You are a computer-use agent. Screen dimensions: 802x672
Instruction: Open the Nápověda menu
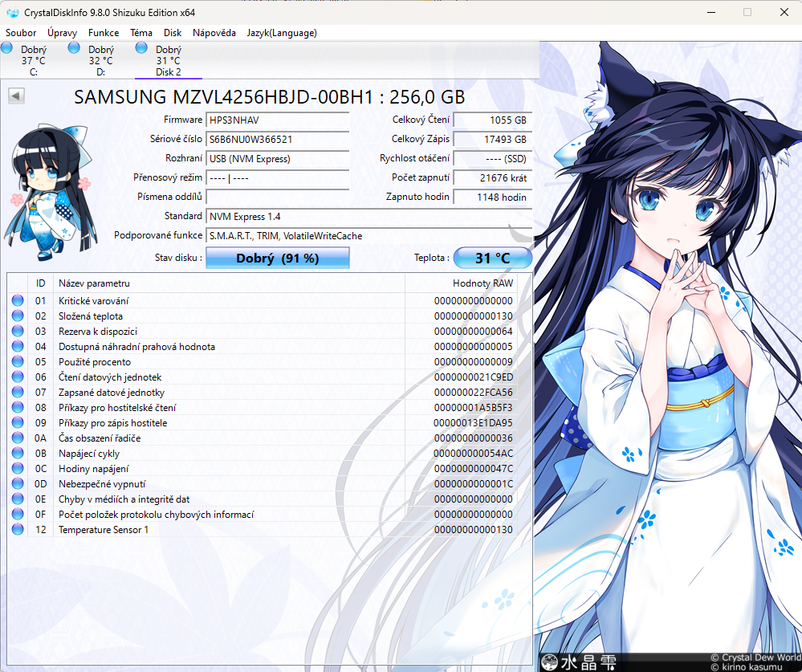tap(214, 33)
